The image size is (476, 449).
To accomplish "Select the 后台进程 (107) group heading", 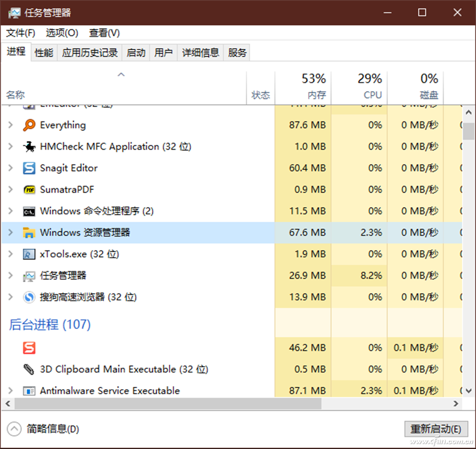I will [50, 325].
